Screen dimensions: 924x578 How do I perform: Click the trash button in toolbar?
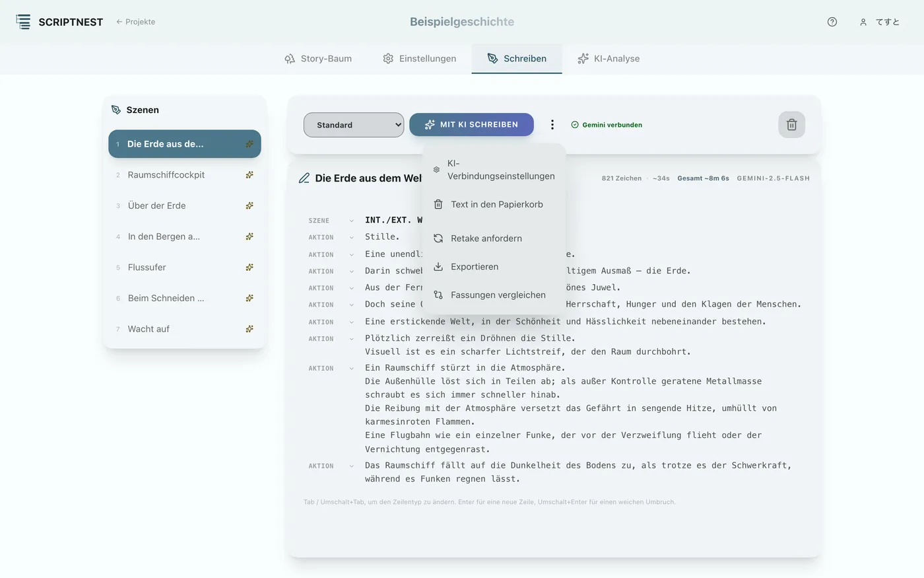coord(791,125)
